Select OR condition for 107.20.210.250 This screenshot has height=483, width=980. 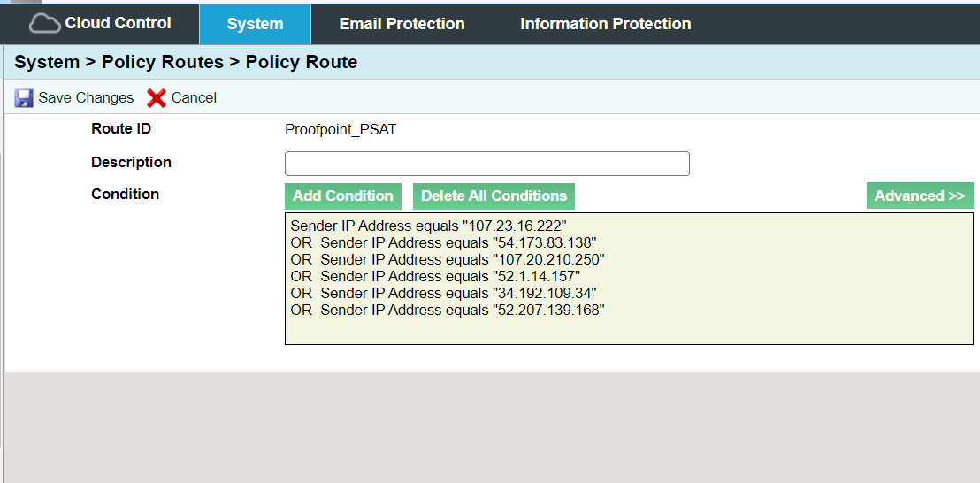(x=447, y=259)
